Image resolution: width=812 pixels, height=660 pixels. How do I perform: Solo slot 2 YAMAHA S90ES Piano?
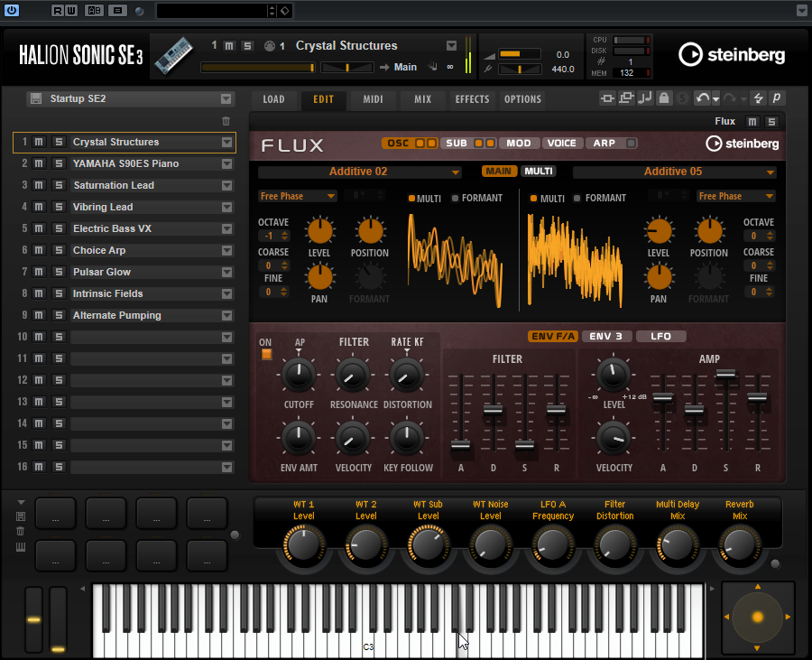click(59, 163)
